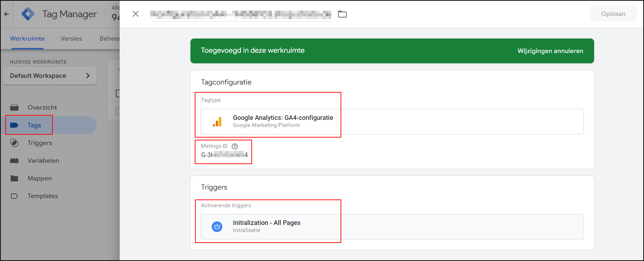This screenshot has height=261, width=644.
Task: Click the Mappen folder icon
Action: (x=15, y=178)
